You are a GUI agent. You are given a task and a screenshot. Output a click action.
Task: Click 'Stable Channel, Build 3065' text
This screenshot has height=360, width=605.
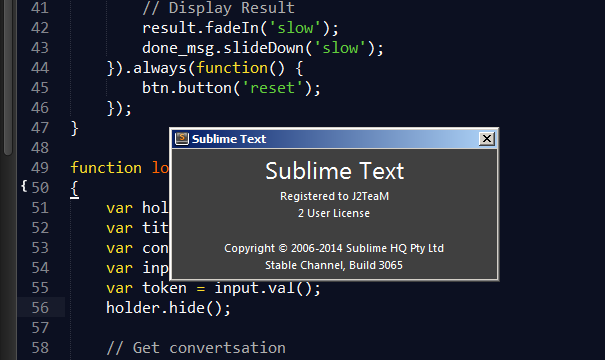pyautogui.click(x=334, y=265)
